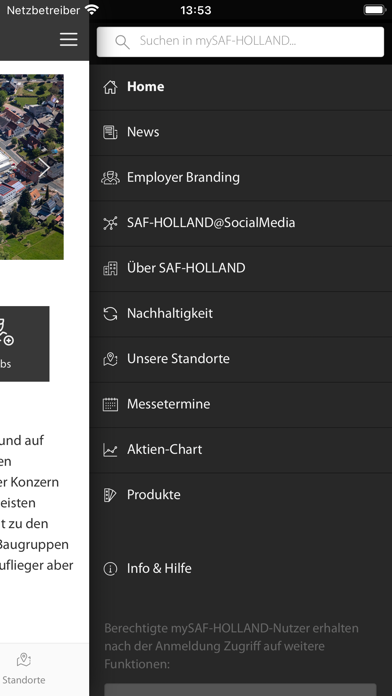392x696 pixels.
Task: Select Nachhaltigkeit in the menu
Action: [241, 314]
